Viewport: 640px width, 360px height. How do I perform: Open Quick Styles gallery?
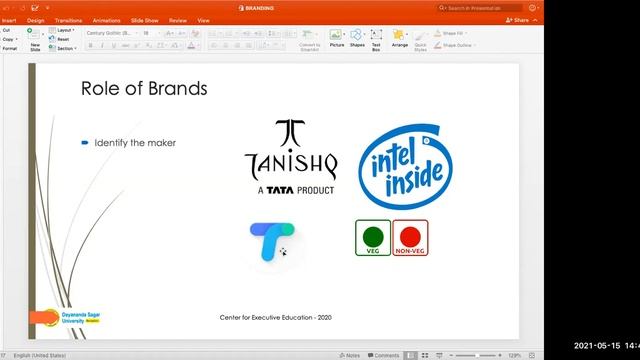(x=420, y=41)
